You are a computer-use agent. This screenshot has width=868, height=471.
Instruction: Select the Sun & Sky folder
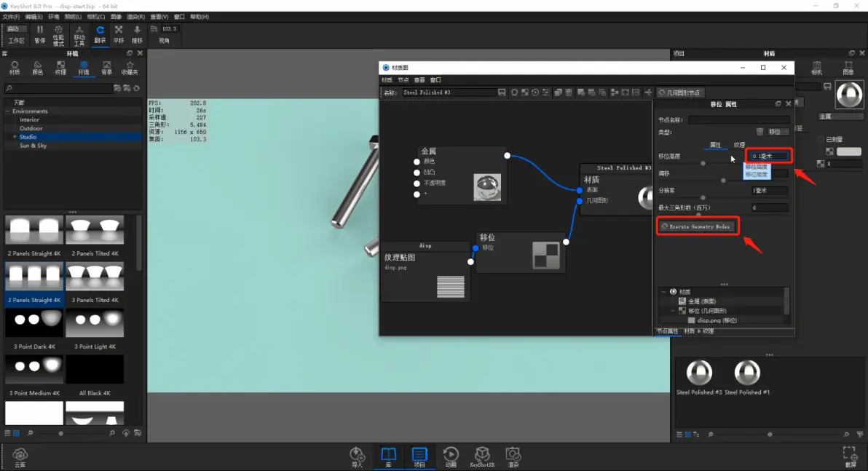33,146
